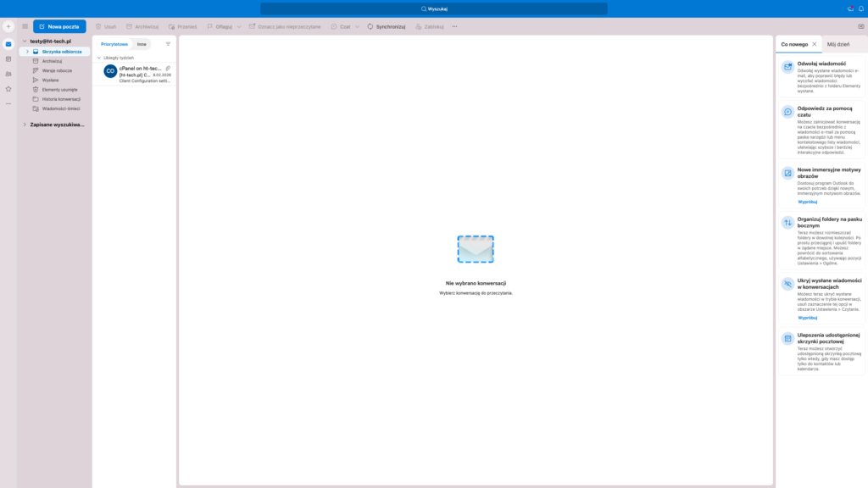Click Nowa poczta to compose mail
The height and width of the screenshot is (488, 868).
[59, 26]
